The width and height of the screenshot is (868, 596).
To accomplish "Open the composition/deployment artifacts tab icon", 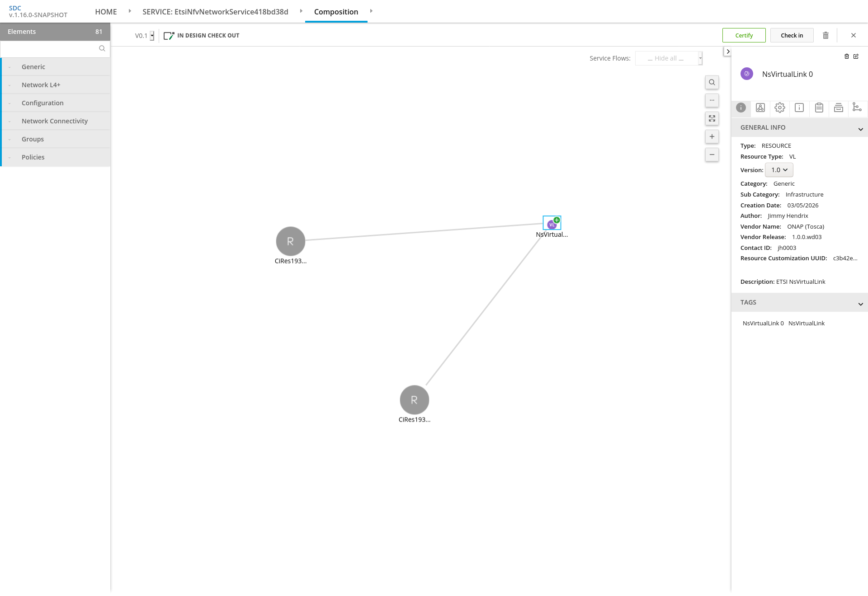I will (760, 108).
